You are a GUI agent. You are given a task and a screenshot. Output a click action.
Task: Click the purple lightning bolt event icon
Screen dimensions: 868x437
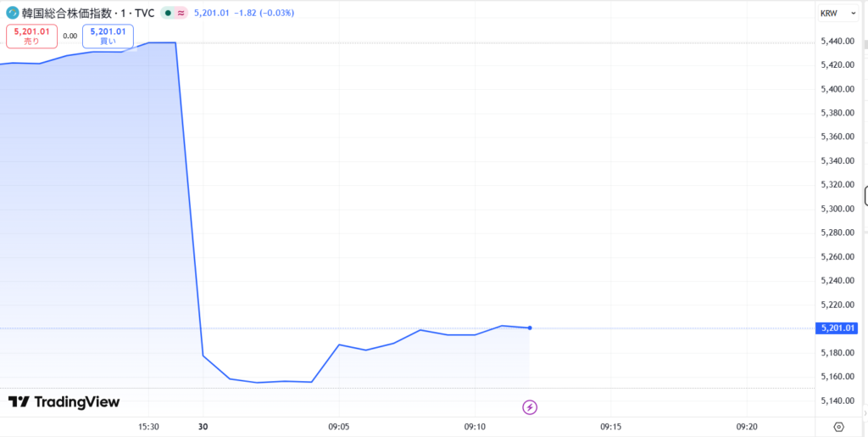point(530,407)
